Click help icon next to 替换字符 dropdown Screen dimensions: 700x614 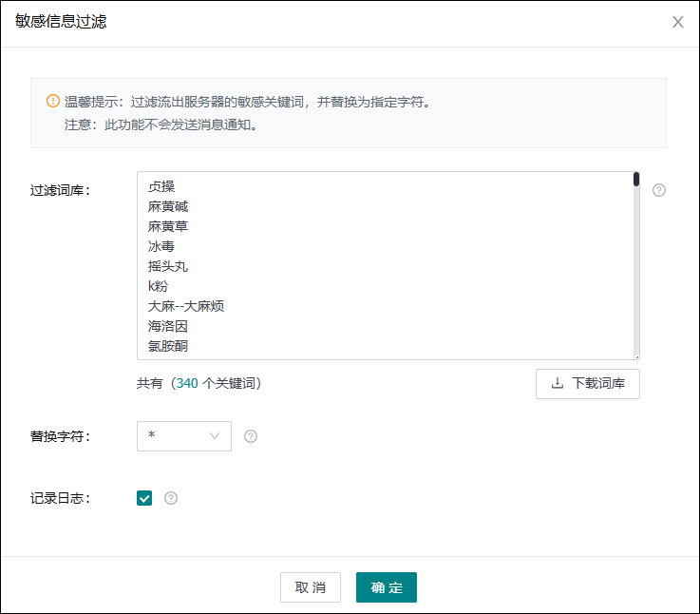pyautogui.click(x=251, y=436)
